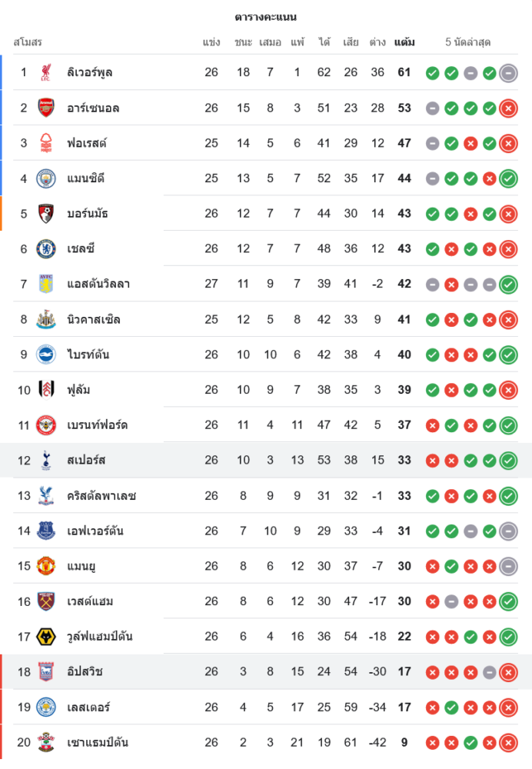Viewport: 532px width, 769px height.
Task: Click the Liverpool club crest
Action: coord(46,73)
